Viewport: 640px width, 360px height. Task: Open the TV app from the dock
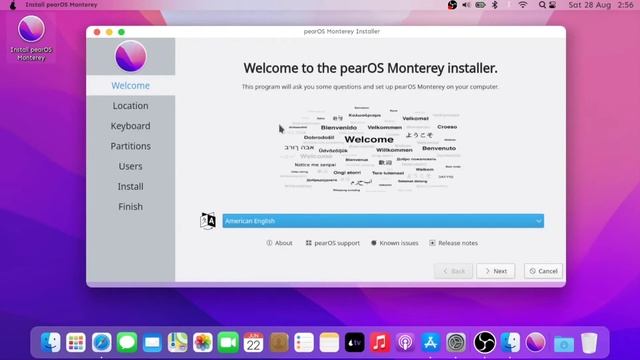pyautogui.click(x=355, y=342)
